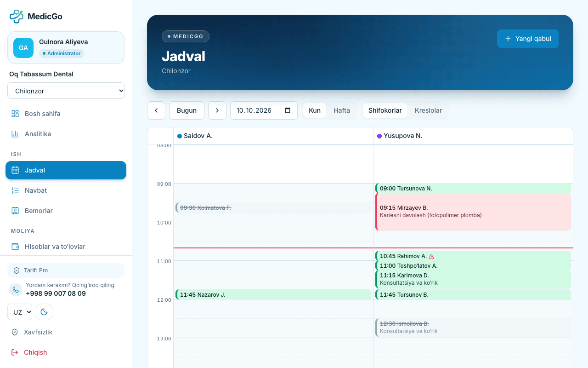Screen dimensions: 588x368
Task: Click the phone number +998 99 007 08 09
Action: (x=56, y=293)
